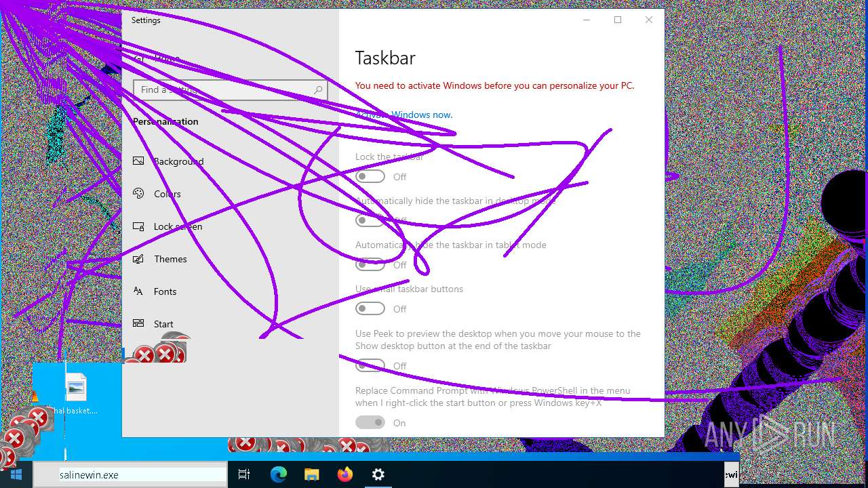Screen dimensions: 868x488
Task: Minimize the Settings window
Action: (587, 20)
